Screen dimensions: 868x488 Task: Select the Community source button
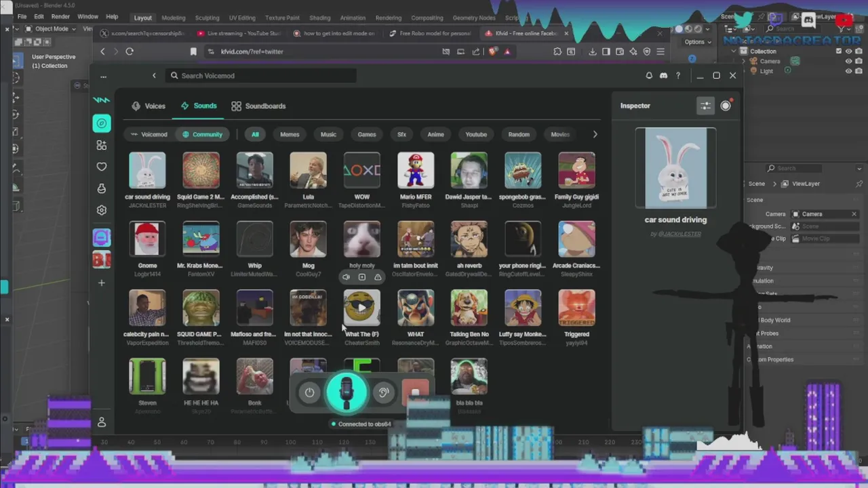(x=202, y=134)
